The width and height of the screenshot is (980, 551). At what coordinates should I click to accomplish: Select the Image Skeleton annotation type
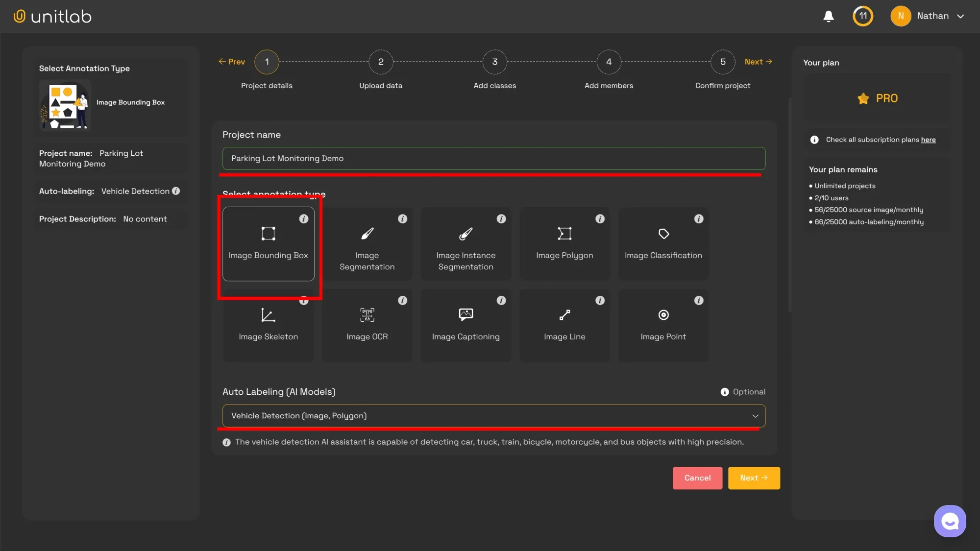pos(268,325)
